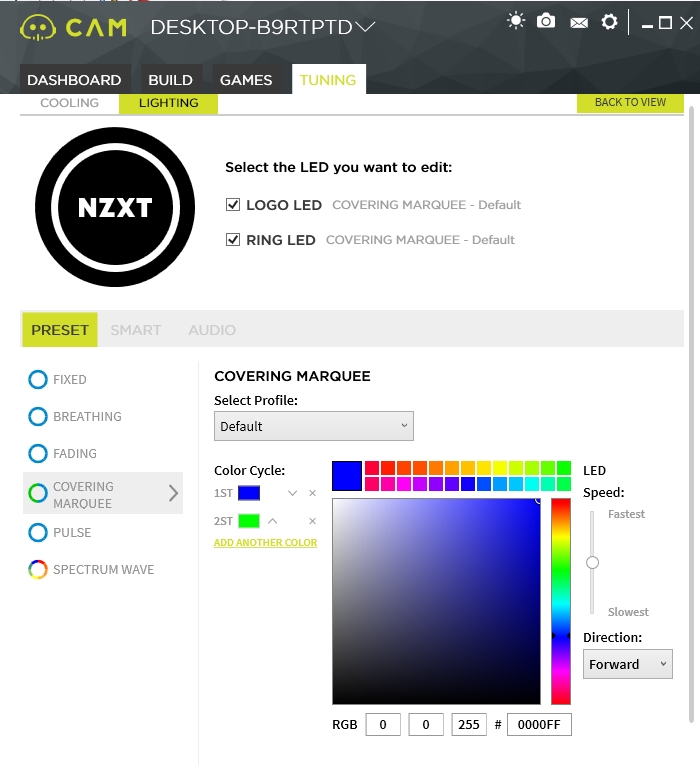Minimize the CAM window
Viewport: 700px width, 765px height.
[x=647, y=25]
